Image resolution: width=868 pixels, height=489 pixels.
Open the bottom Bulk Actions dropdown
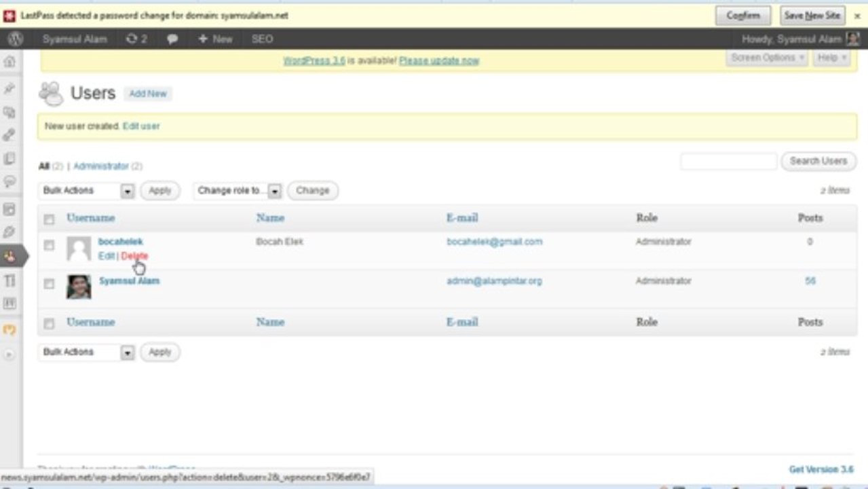tap(87, 352)
